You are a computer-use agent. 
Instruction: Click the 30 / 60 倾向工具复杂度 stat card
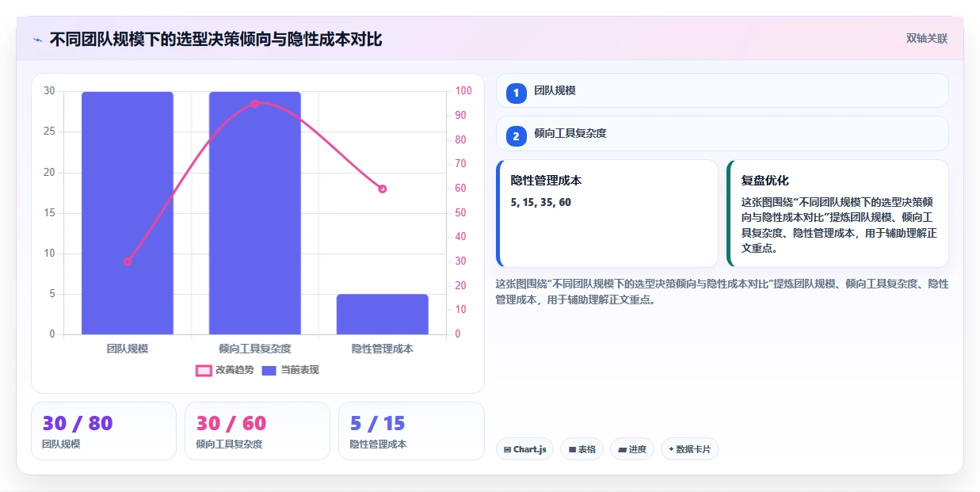tap(257, 431)
